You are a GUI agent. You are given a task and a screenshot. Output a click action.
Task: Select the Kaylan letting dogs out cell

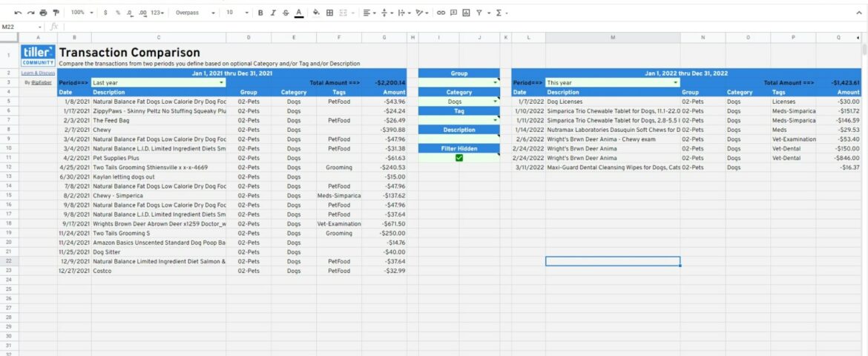tap(159, 177)
